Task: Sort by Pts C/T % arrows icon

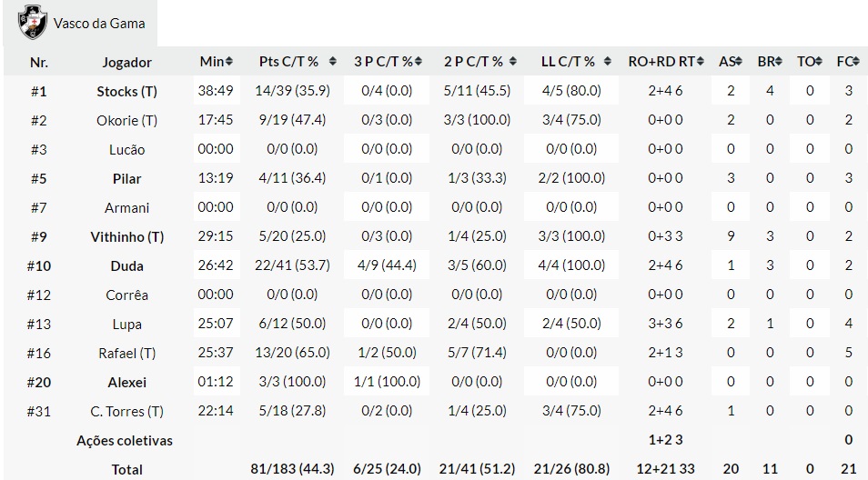Action: [333, 62]
